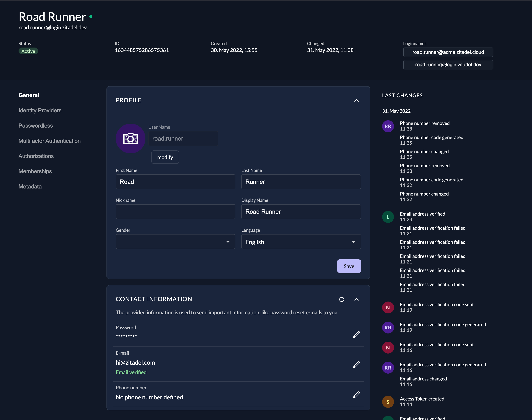This screenshot has width=532, height=420.
Task: Copy the road.runner@acme.zitadel.cloud loginname
Action: [x=448, y=52]
